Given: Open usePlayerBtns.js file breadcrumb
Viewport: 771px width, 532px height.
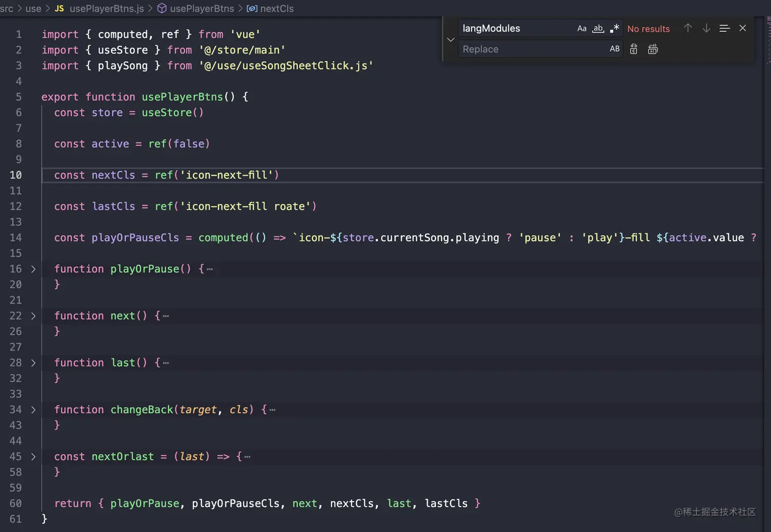Looking at the screenshot, I should (x=107, y=9).
